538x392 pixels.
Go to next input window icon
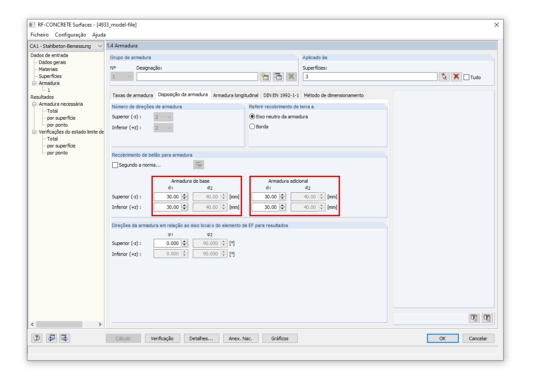64,338
